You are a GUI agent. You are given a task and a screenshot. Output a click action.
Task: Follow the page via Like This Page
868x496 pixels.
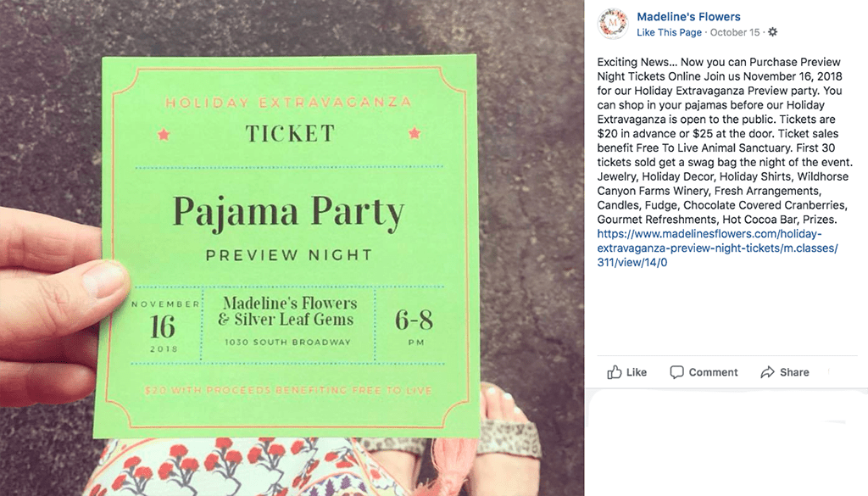[x=669, y=31]
